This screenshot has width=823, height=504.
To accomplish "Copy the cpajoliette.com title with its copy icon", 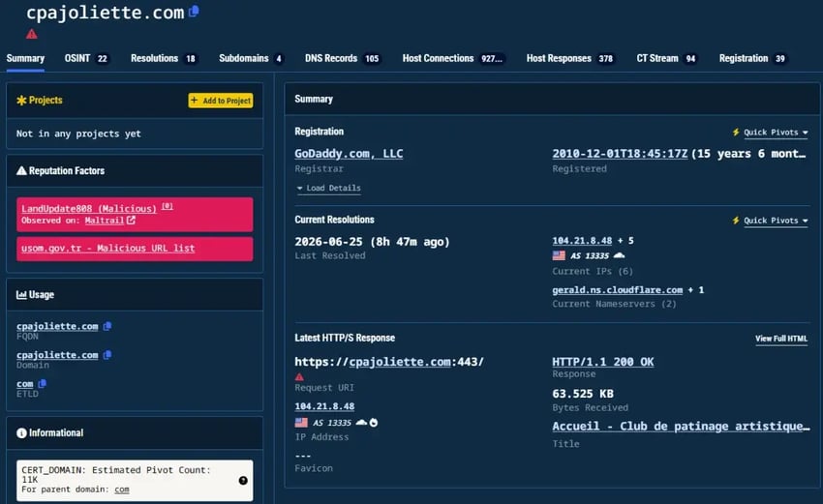I will (194, 11).
